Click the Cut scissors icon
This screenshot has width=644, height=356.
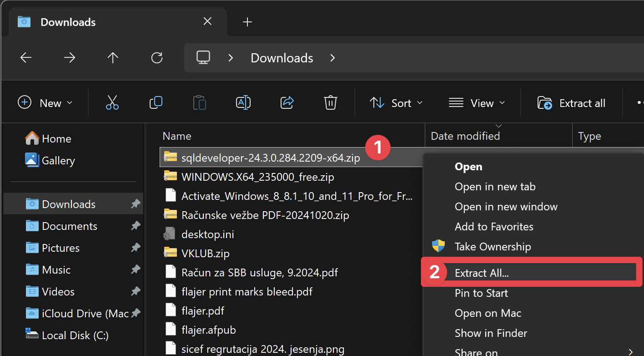[x=112, y=103]
